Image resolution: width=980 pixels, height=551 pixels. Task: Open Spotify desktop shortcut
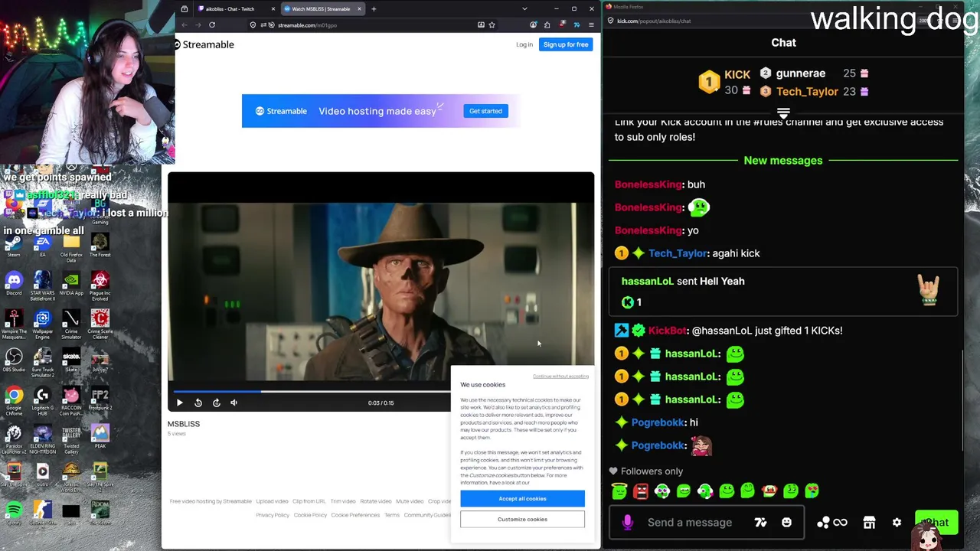(x=14, y=513)
